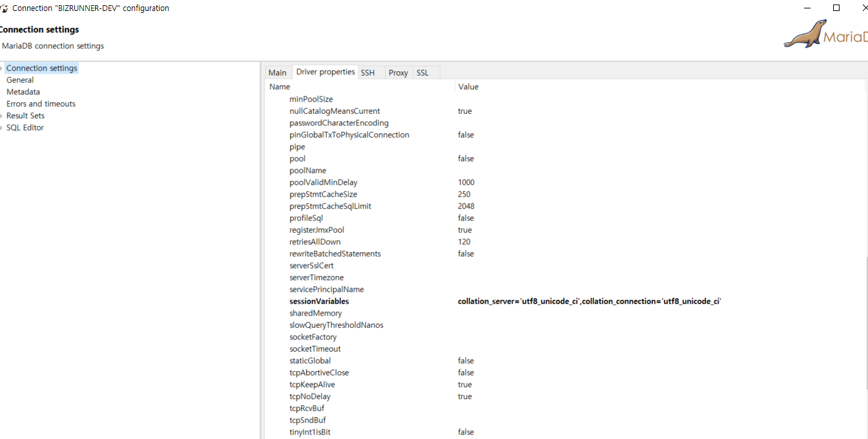Edit prepStmtCacheSize value 250

(x=464, y=194)
